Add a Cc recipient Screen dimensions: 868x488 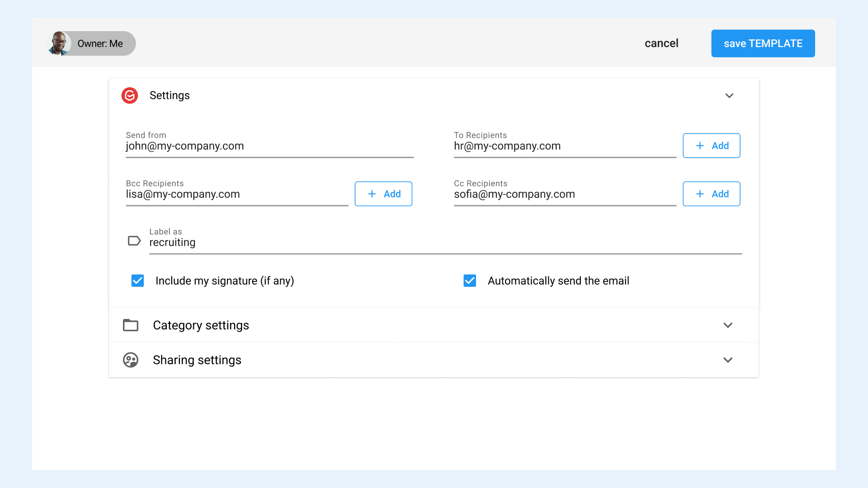pyautogui.click(x=711, y=194)
